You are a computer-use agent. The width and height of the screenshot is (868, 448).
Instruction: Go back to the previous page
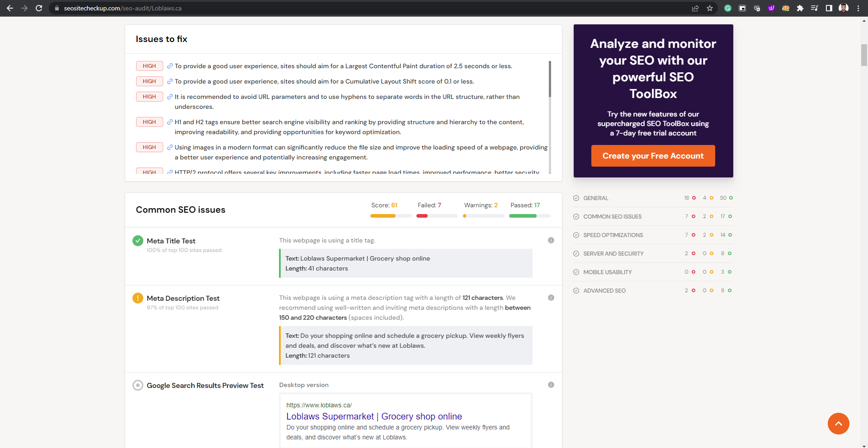click(x=10, y=8)
